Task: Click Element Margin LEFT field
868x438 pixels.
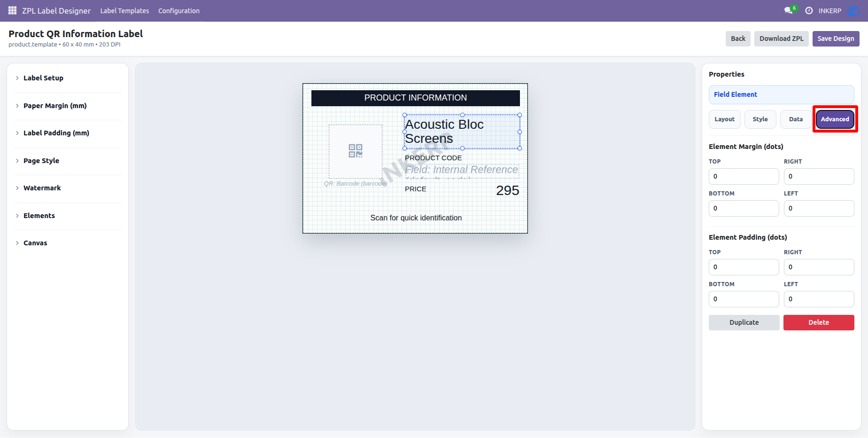Action: [819, 208]
